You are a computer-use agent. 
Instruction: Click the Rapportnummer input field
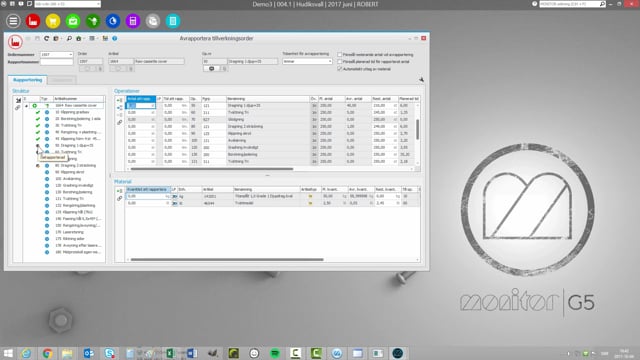(x=56, y=62)
